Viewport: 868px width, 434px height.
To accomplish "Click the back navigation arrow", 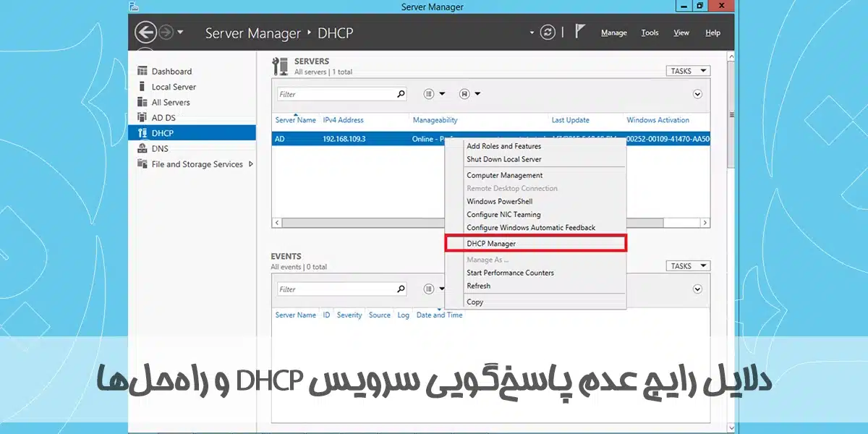I will [146, 33].
